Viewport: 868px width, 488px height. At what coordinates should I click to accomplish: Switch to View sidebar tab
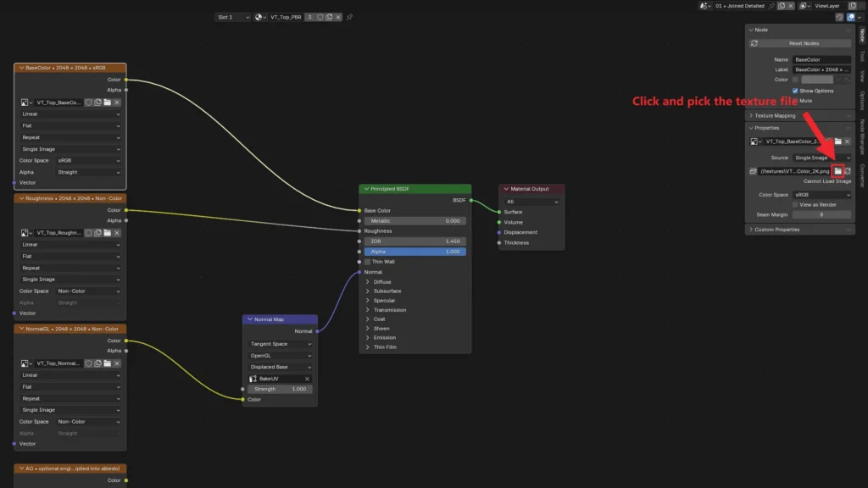[x=862, y=75]
